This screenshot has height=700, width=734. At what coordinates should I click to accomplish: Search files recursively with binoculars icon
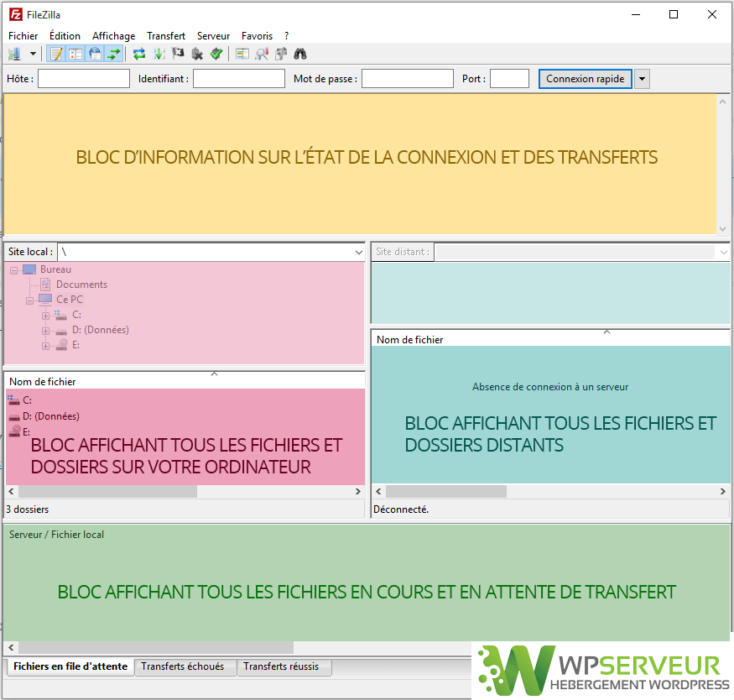click(300, 54)
